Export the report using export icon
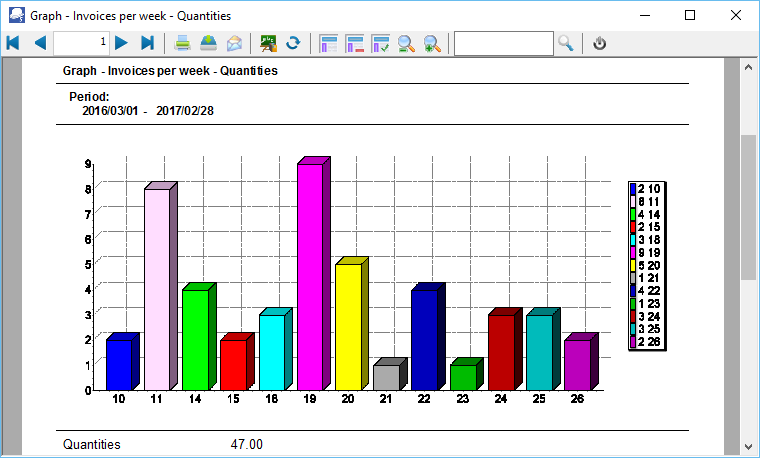Image resolution: width=760 pixels, height=458 pixels. (208, 43)
